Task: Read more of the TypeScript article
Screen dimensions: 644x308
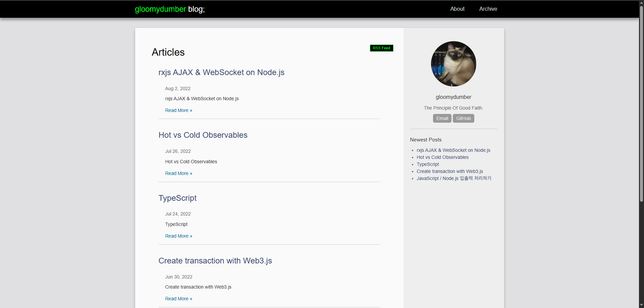Action: [178, 236]
